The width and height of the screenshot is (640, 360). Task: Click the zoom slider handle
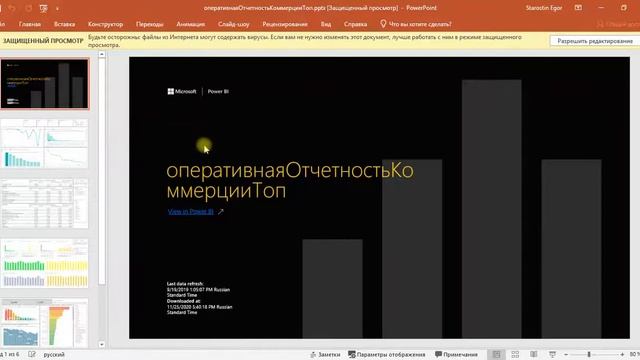point(589,354)
